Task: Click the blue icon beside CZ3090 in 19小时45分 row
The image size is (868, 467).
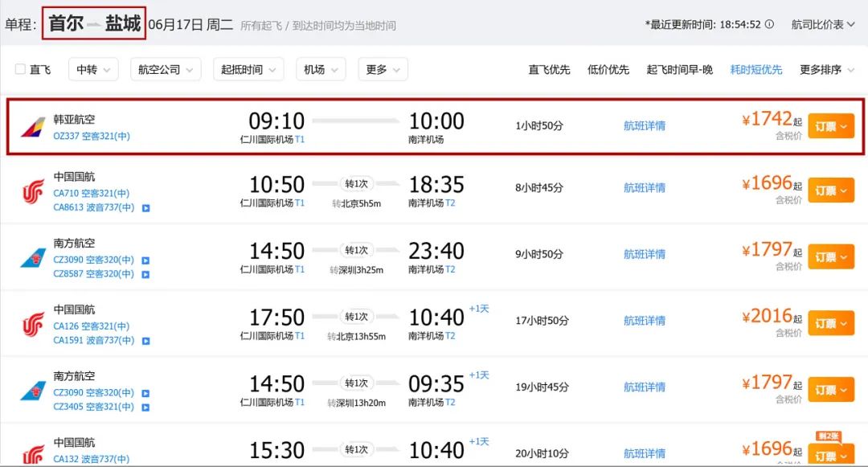Action: pyautogui.click(x=145, y=393)
